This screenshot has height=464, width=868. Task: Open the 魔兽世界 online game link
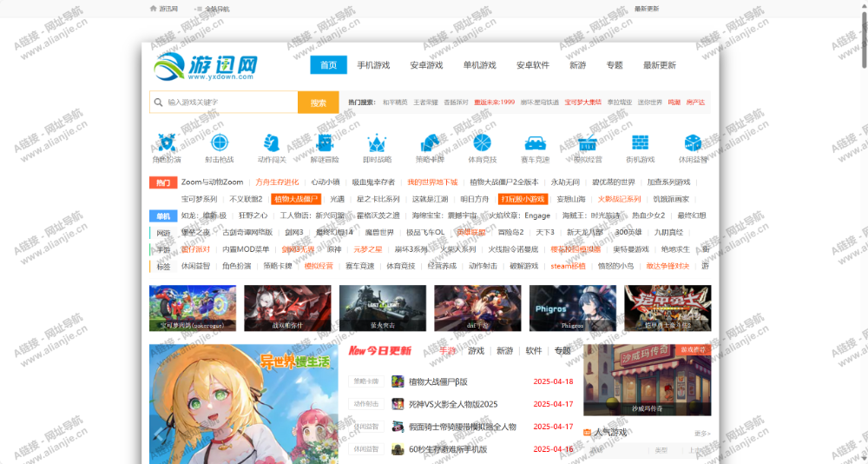click(380, 232)
